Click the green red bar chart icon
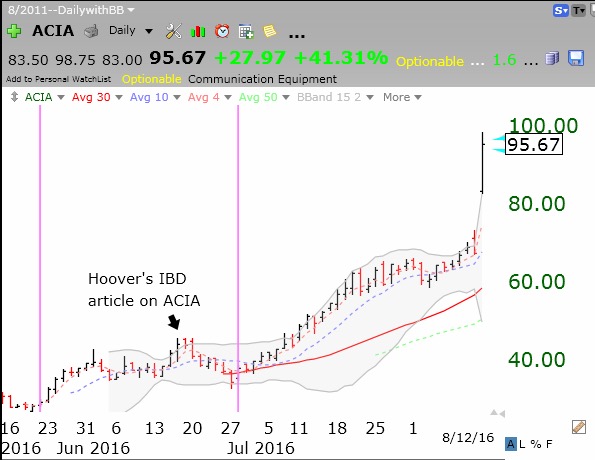The width and height of the screenshot is (595, 460). (x=198, y=32)
